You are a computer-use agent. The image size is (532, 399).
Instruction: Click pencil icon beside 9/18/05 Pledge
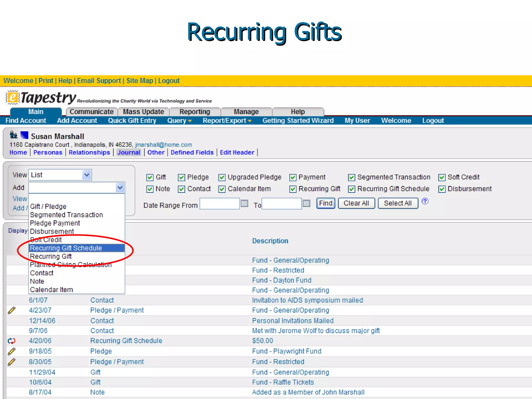(x=12, y=351)
